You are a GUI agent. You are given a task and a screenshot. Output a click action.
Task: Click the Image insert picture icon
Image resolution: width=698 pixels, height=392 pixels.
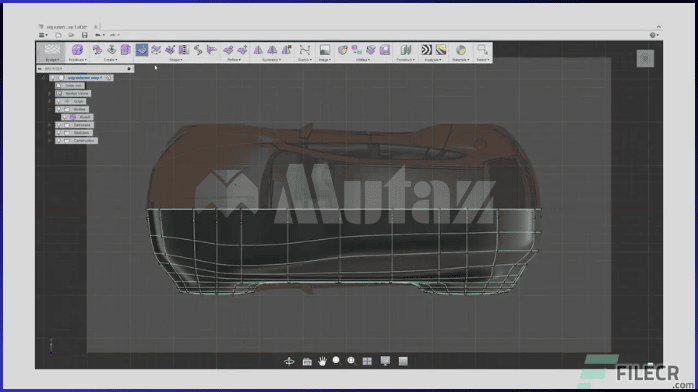point(325,50)
